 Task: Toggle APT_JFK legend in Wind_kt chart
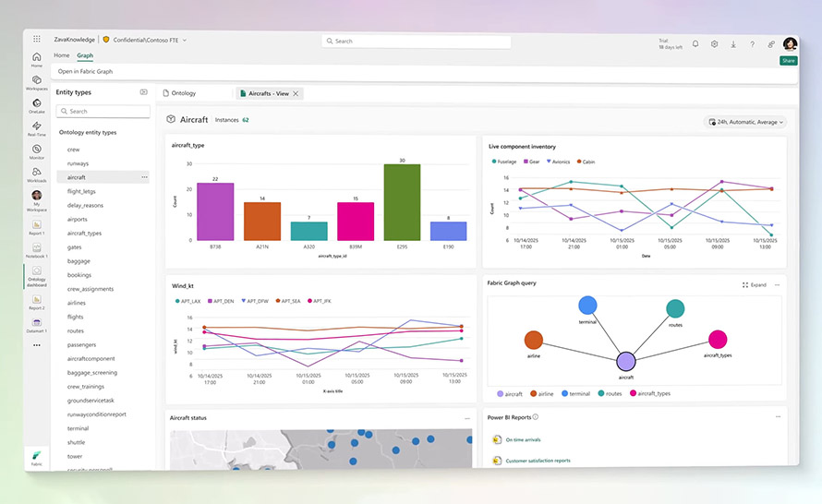[320, 301]
